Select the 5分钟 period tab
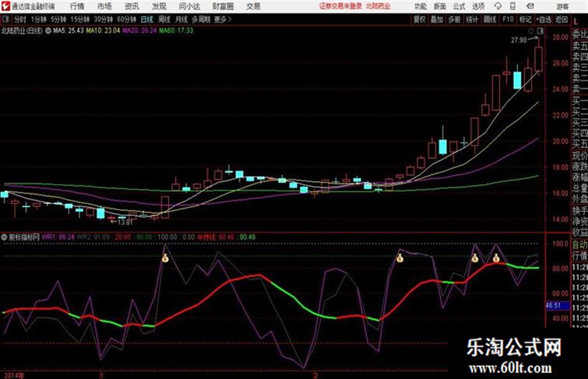This screenshot has height=379, width=588. pyautogui.click(x=58, y=19)
